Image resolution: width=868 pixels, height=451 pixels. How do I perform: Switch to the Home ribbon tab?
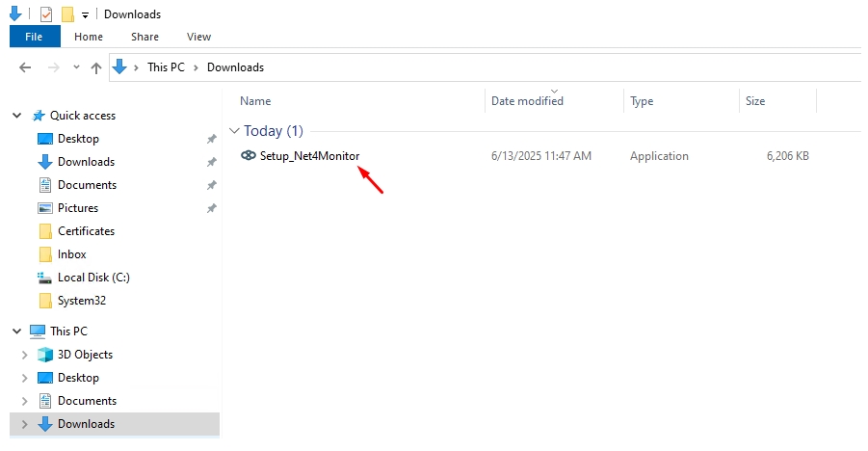[89, 37]
